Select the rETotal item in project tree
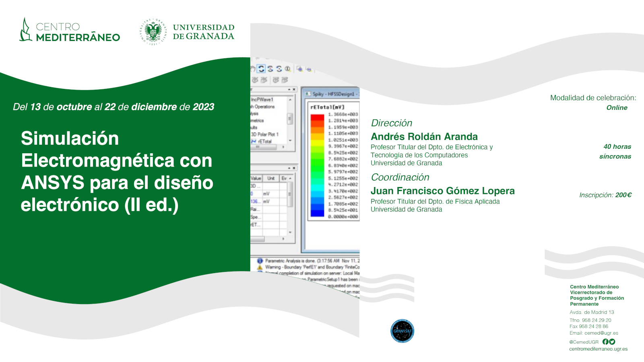This screenshot has height=362, width=644. 264,142
